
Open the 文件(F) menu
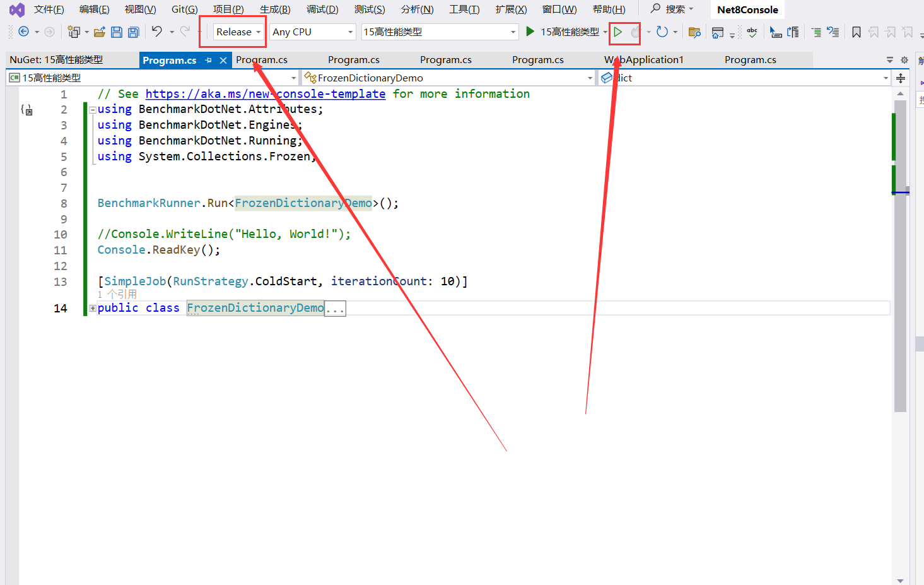pos(49,9)
